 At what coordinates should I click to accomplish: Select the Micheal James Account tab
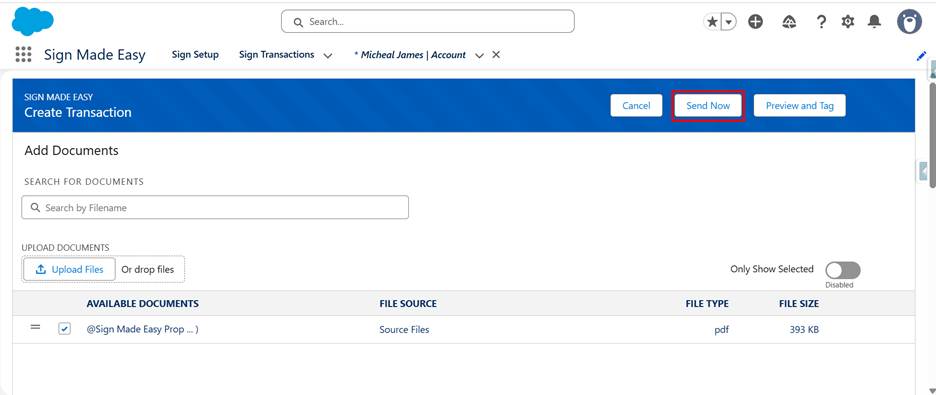(x=410, y=55)
